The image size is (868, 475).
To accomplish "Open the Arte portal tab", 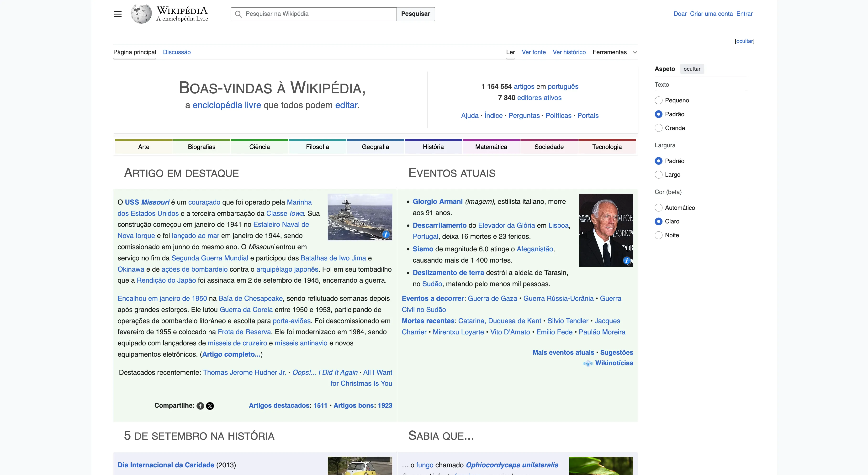I will point(143,147).
